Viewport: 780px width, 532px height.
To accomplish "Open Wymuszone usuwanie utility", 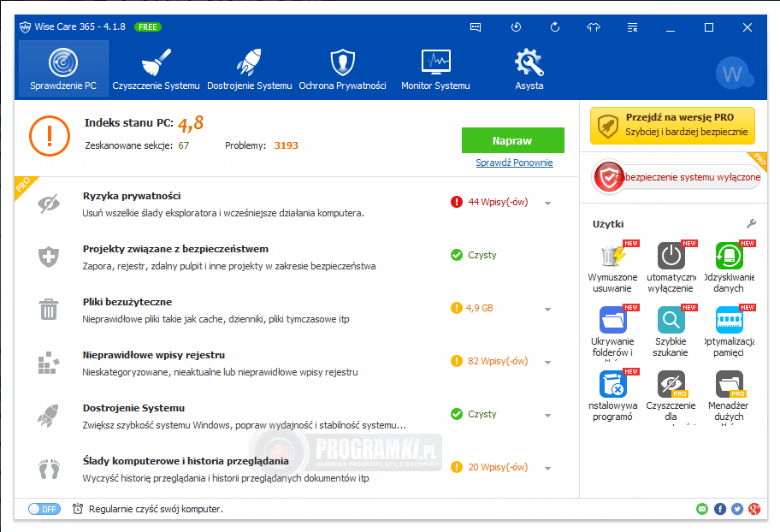I will pyautogui.click(x=612, y=268).
